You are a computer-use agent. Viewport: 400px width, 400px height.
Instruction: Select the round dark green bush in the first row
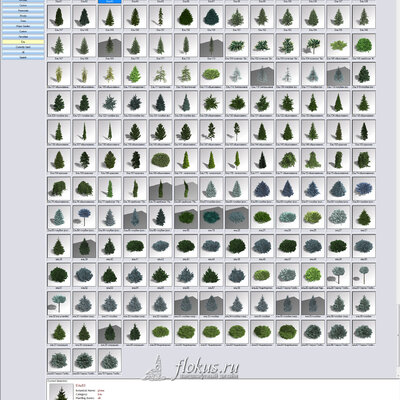pyautogui.click(x=186, y=17)
